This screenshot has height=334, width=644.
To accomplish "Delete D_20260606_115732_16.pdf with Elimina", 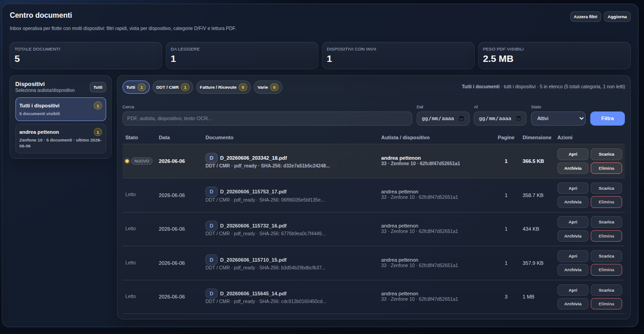I will point(606,236).
